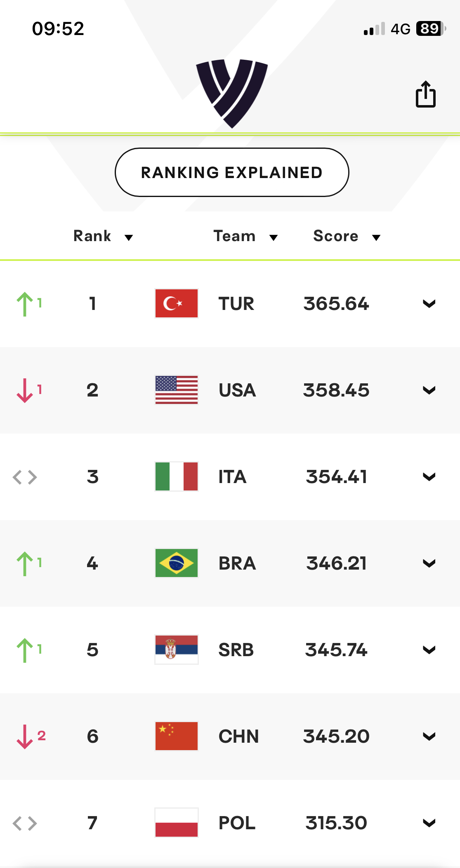Sort the table by Team
This screenshot has height=868, width=460.
click(x=245, y=236)
